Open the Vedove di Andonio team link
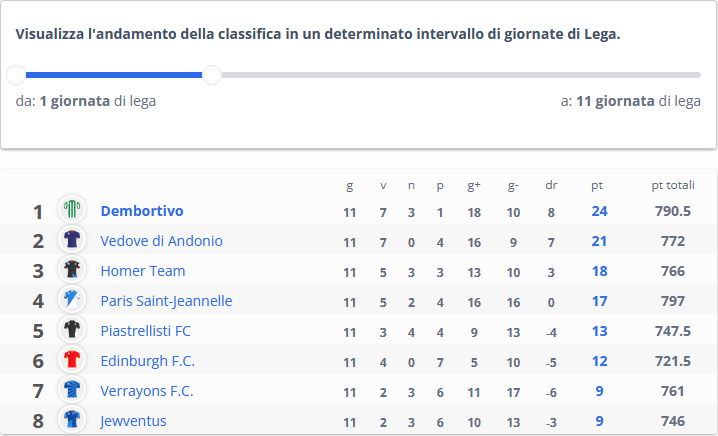 tap(161, 241)
